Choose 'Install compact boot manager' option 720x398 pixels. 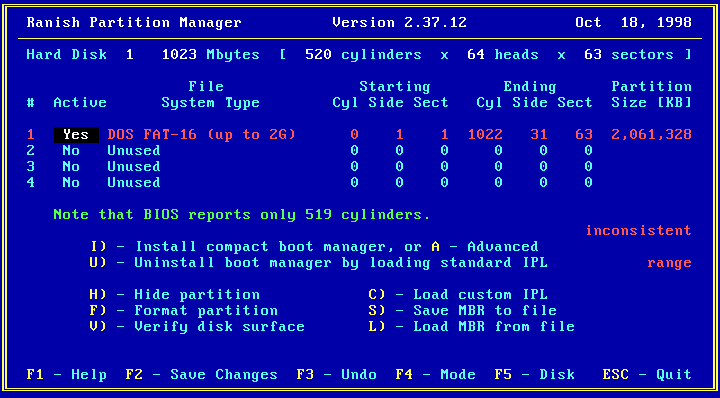click(242, 247)
